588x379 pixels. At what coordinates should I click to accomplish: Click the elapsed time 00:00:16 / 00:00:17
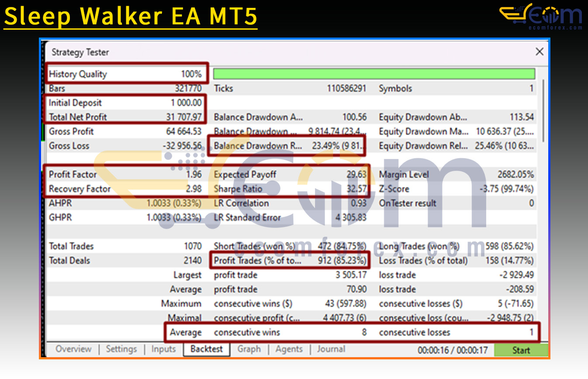coord(452,350)
